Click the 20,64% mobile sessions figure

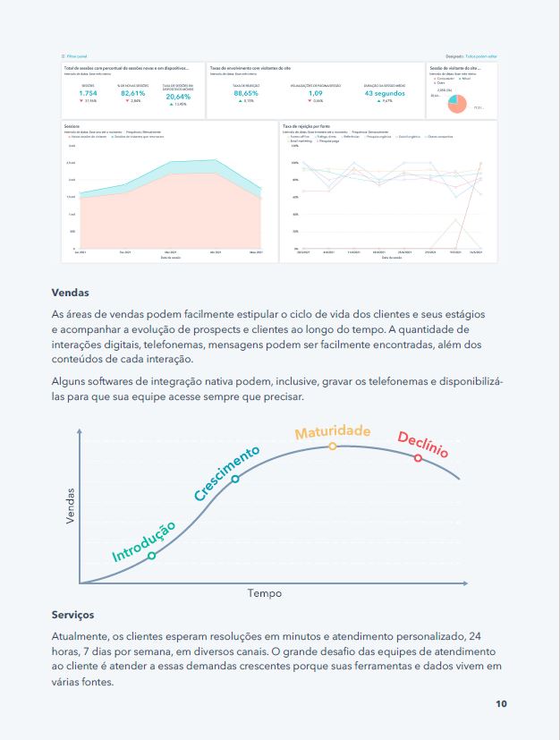[178, 97]
